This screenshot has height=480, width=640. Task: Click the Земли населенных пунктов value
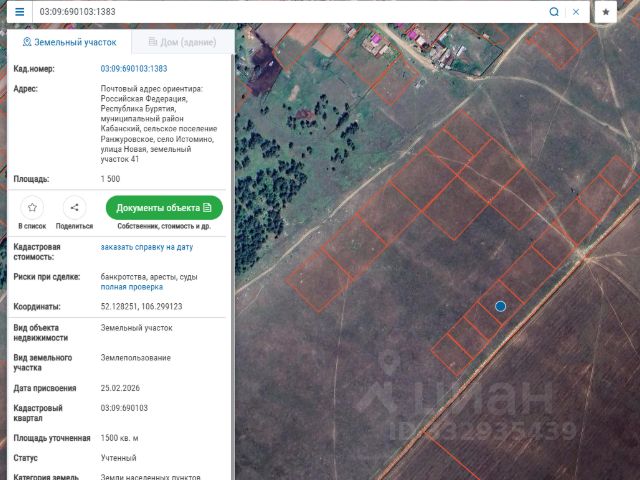(151, 477)
